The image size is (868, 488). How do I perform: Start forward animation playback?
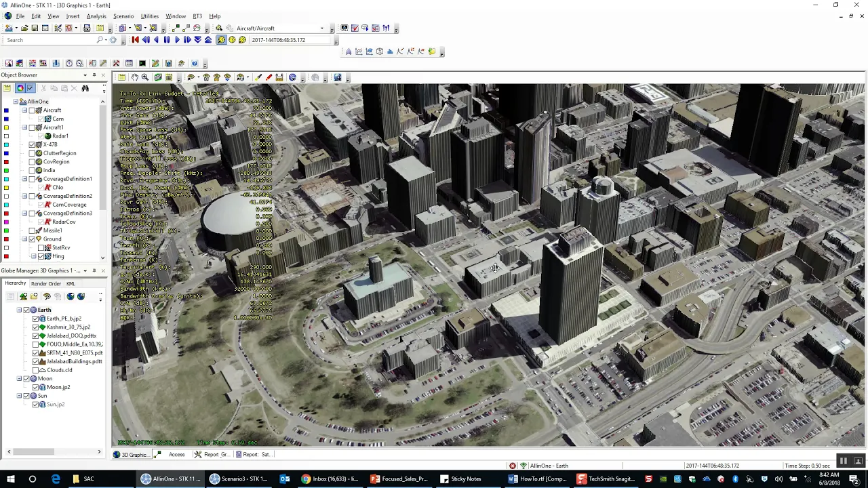coord(177,40)
